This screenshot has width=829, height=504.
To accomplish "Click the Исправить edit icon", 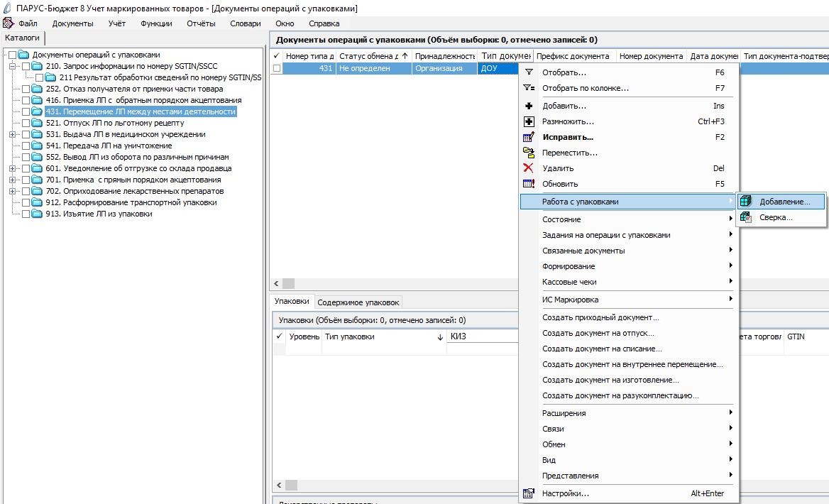I will [x=528, y=137].
